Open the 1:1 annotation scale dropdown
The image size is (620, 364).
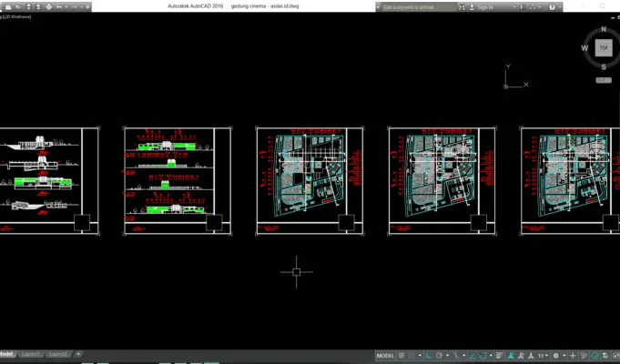point(543,356)
